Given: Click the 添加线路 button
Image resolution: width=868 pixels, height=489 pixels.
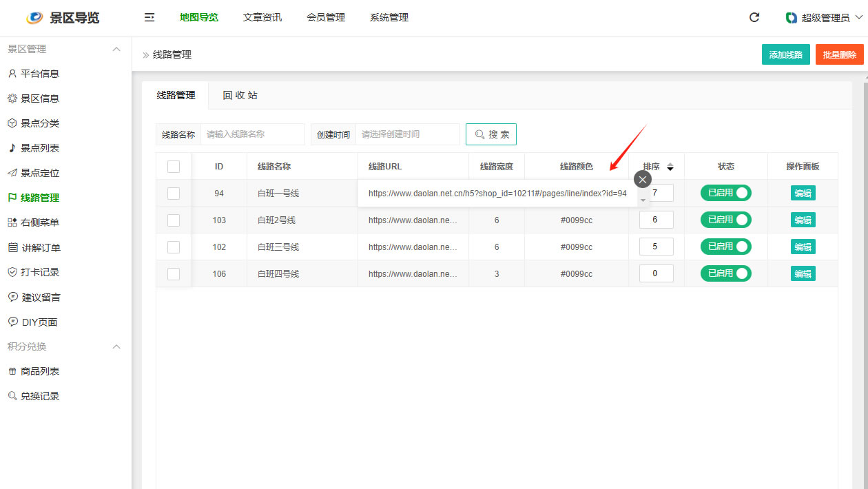Looking at the screenshot, I should [x=785, y=54].
